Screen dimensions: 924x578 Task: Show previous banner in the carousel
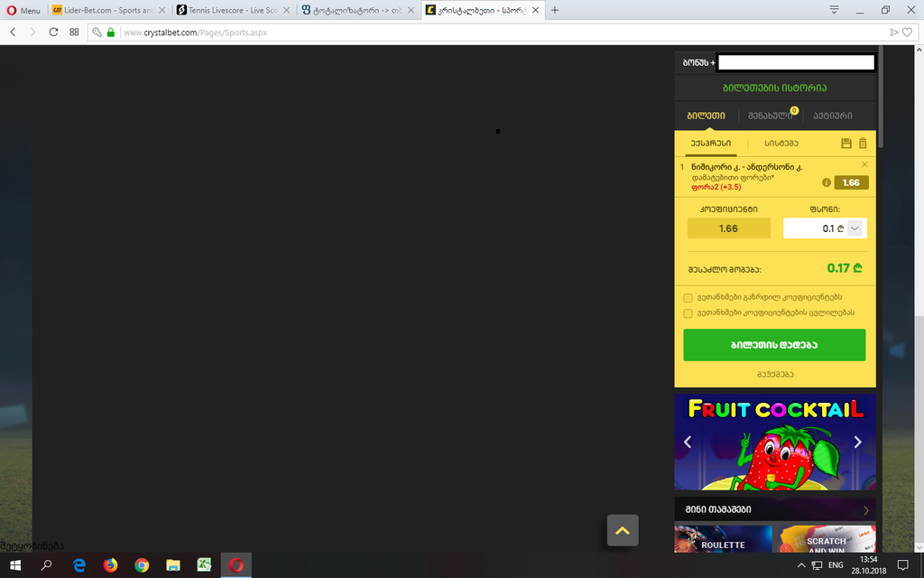(687, 442)
